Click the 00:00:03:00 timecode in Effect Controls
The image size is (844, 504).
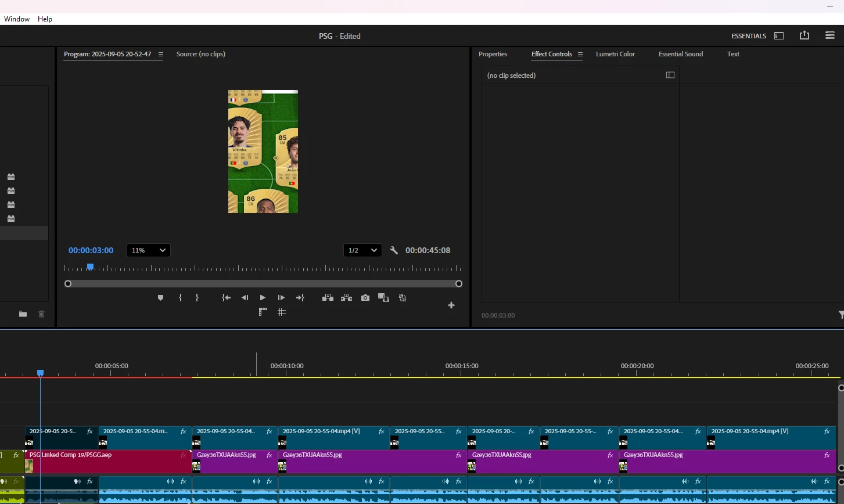click(x=498, y=315)
